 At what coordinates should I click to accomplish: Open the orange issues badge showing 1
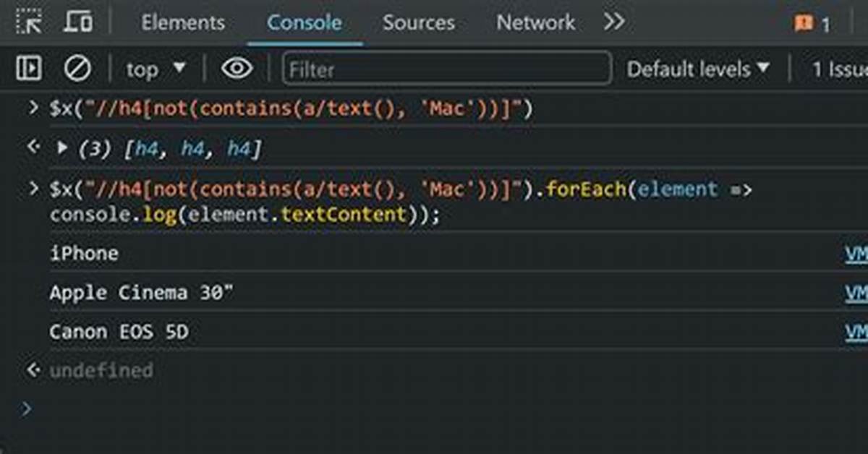812,25
